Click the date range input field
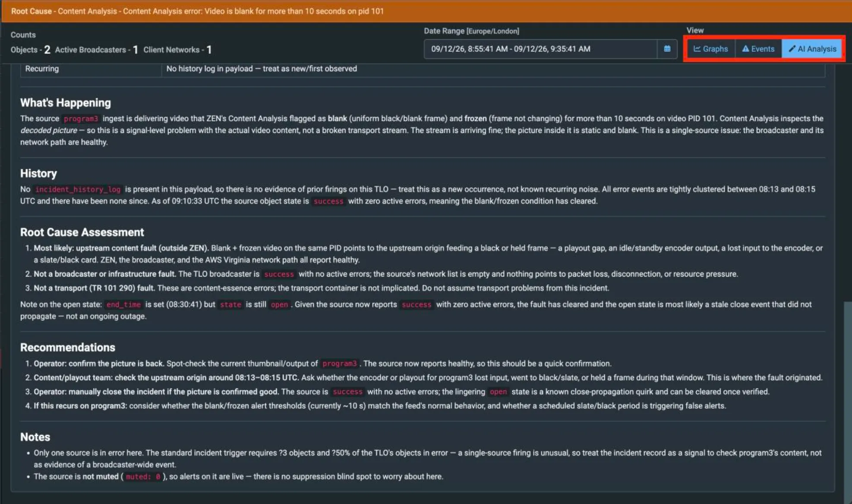Screen dimensions: 852x504 point(541,49)
